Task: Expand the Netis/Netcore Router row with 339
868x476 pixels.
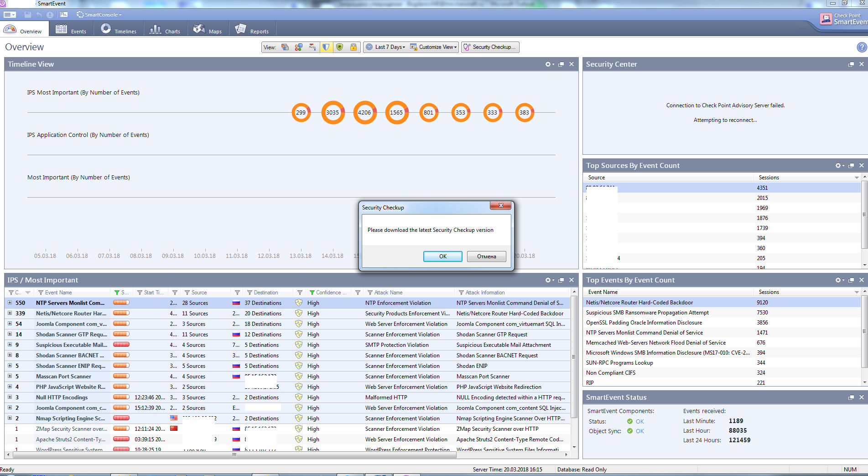Action: pos(10,313)
